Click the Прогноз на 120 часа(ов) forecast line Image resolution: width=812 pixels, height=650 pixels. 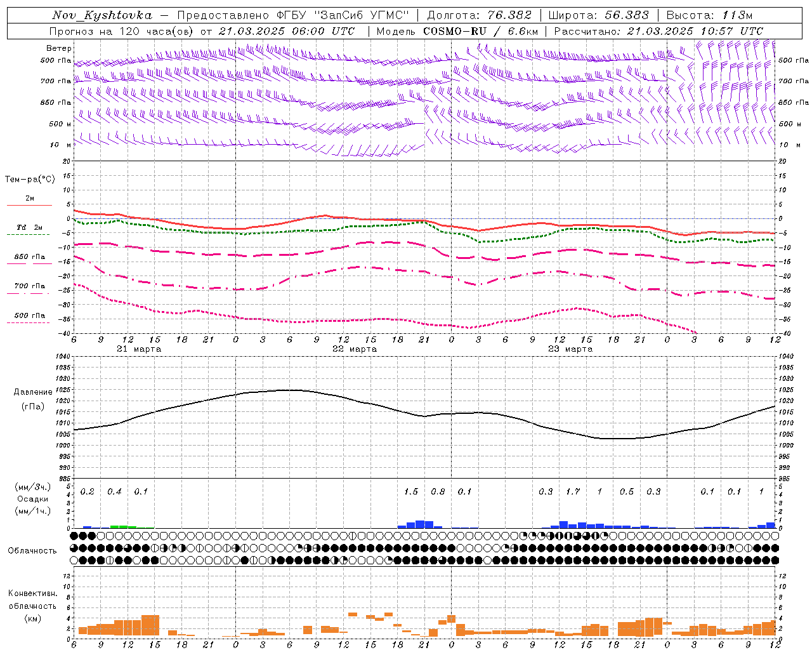(x=202, y=31)
